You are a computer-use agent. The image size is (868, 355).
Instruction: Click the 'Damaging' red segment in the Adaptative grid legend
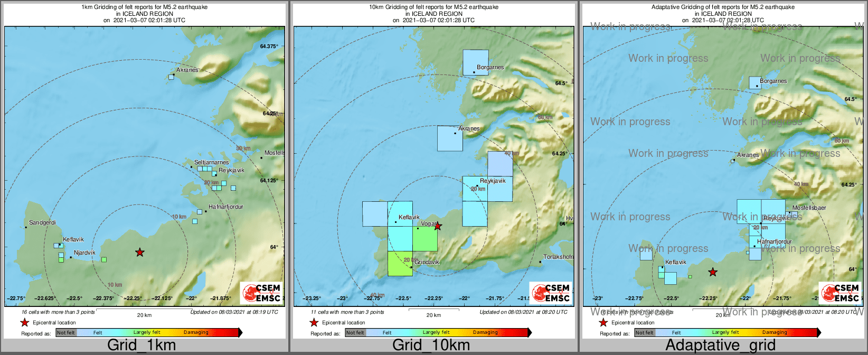[x=775, y=333]
